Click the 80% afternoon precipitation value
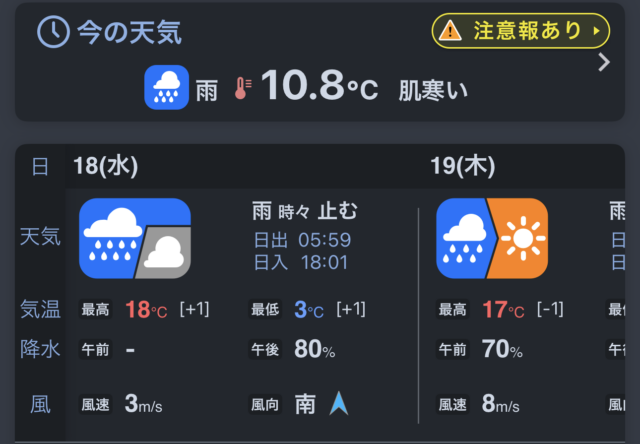Viewport: 640px width, 444px height. click(314, 351)
